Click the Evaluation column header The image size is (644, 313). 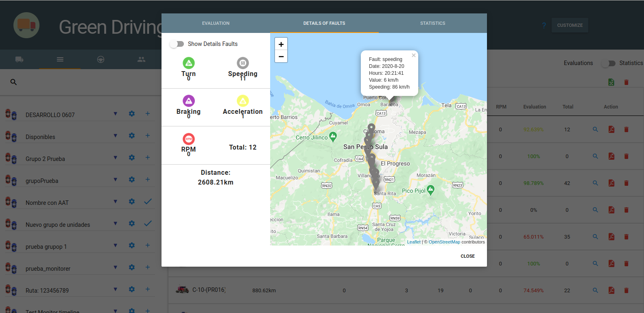pyautogui.click(x=535, y=107)
